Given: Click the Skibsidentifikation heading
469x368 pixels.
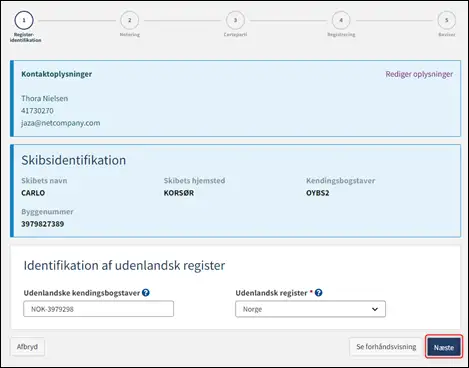Looking at the screenshot, I should [x=74, y=160].
